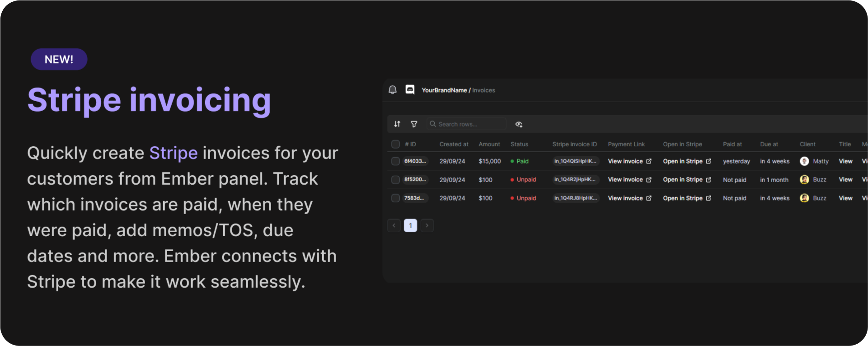Click Matty's client avatar

[804, 161]
